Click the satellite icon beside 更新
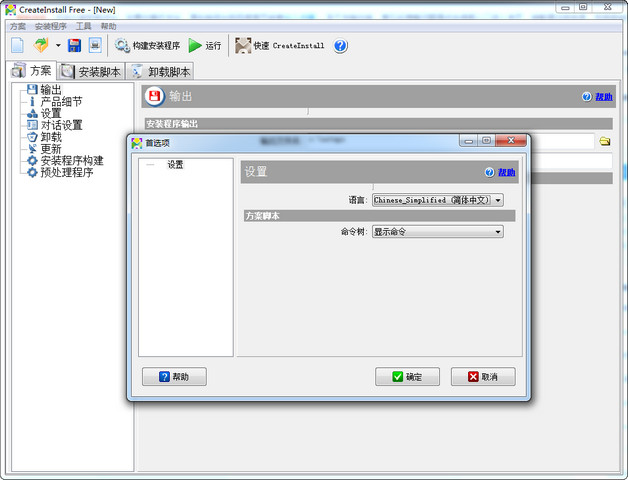 [x=32, y=149]
